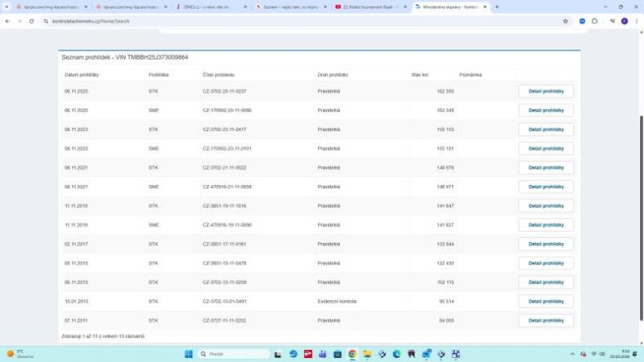Open File Explorer from the taskbar
This screenshot has height=362, width=644.
tap(367, 354)
